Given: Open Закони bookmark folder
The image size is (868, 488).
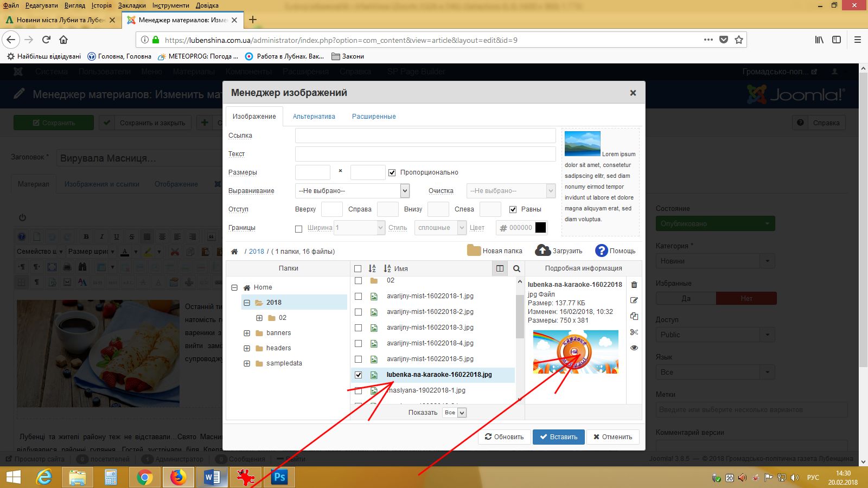Looking at the screenshot, I should point(348,56).
